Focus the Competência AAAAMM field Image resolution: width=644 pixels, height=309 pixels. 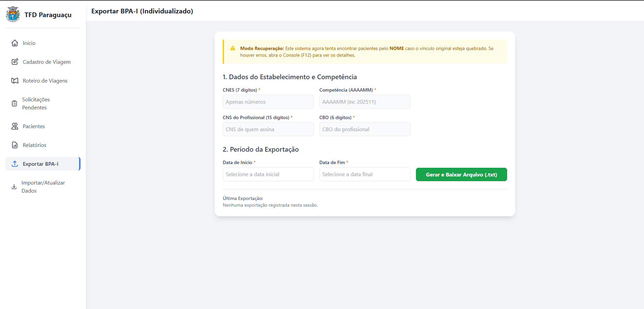[365, 102]
